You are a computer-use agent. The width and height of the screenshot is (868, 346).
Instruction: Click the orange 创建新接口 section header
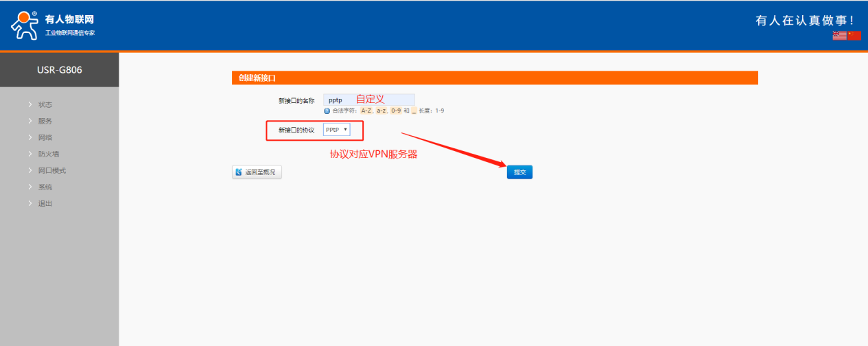[494, 78]
